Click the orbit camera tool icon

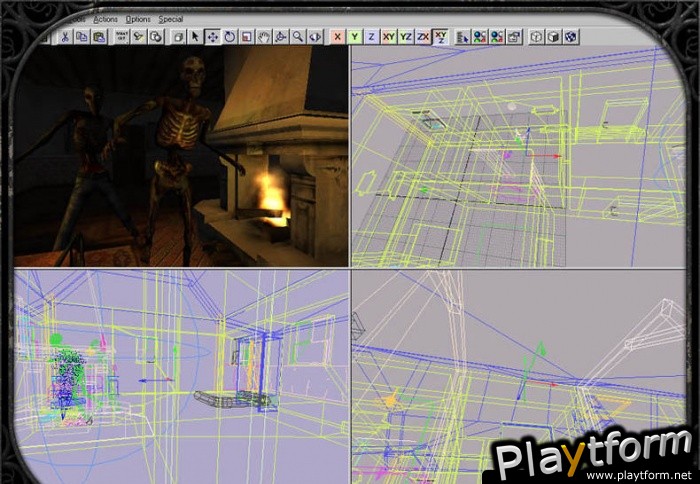pyautogui.click(x=280, y=37)
